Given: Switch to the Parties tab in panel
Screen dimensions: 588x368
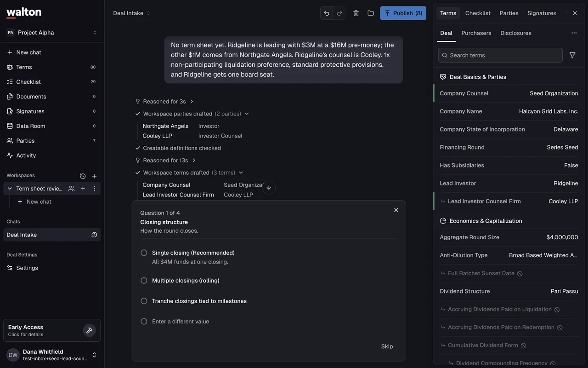Looking at the screenshot, I should (x=509, y=13).
